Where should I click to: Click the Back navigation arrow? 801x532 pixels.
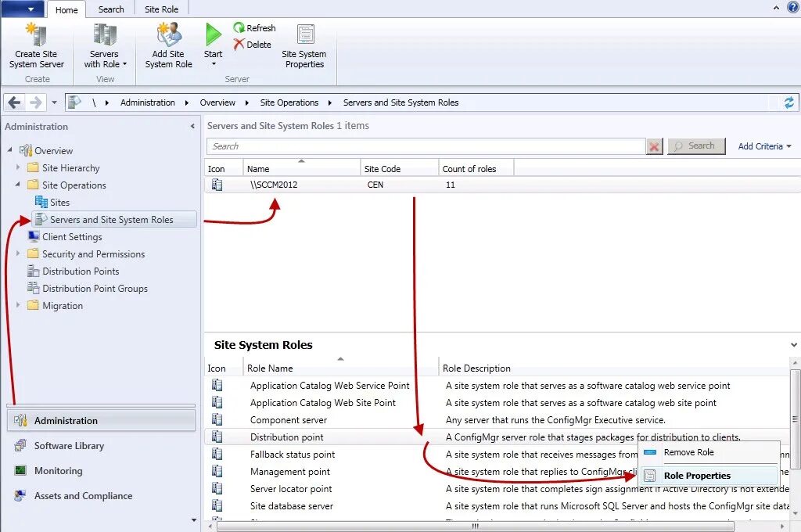14,102
